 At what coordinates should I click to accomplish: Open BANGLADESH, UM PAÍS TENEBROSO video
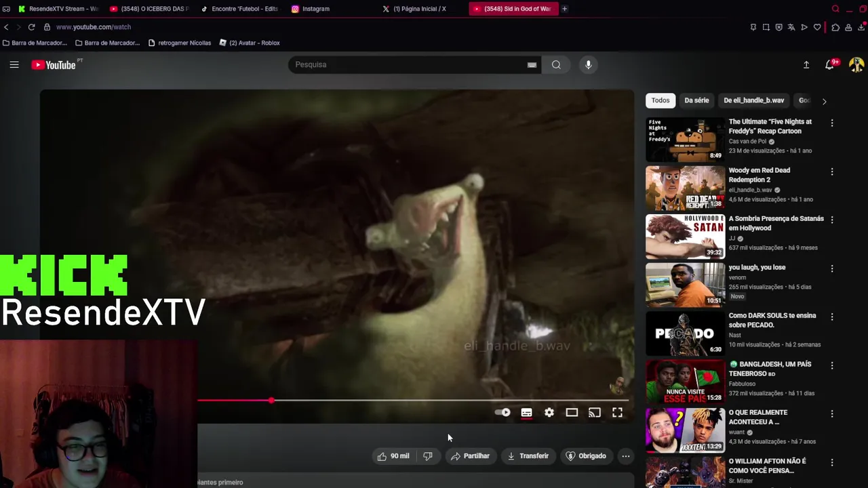(x=770, y=369)
